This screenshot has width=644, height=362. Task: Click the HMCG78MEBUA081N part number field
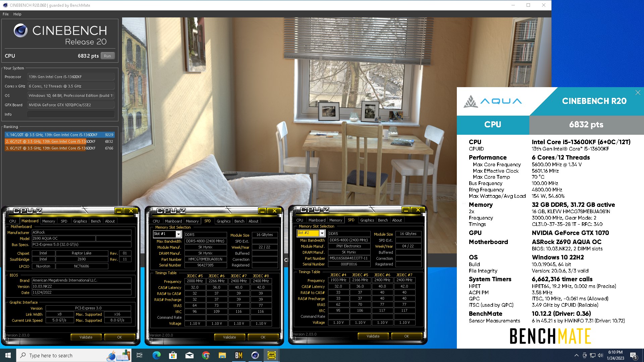205,259
